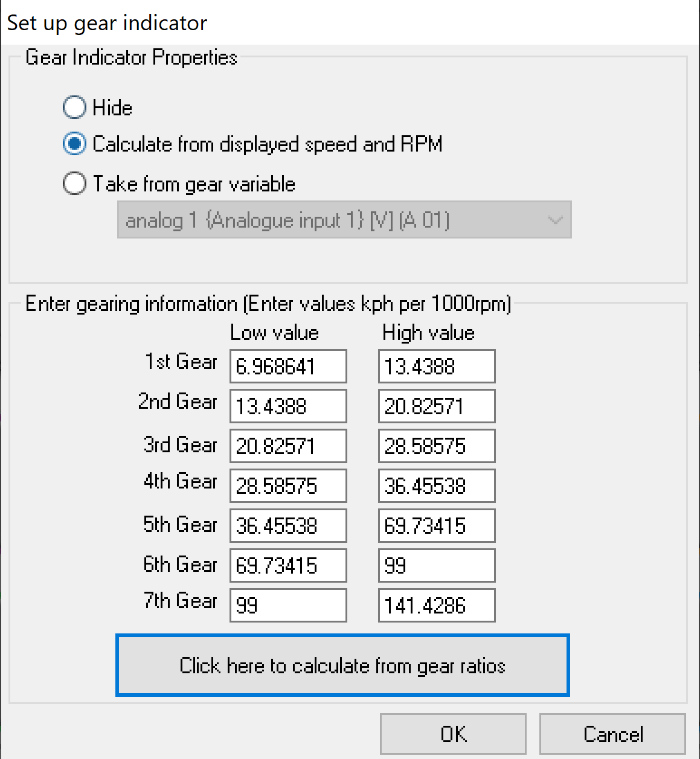Click 2nd Gear high value field
The image size is (700, 759).
point(437,406)
